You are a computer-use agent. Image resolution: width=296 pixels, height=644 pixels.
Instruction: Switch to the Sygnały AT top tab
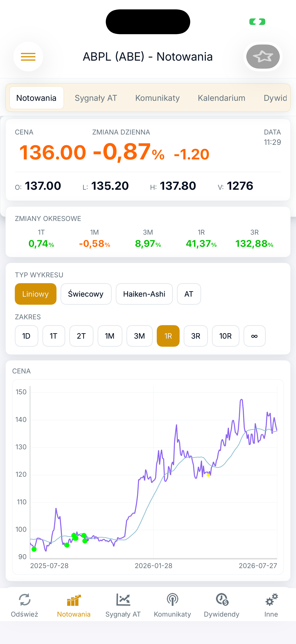click(x=96, y=98)
